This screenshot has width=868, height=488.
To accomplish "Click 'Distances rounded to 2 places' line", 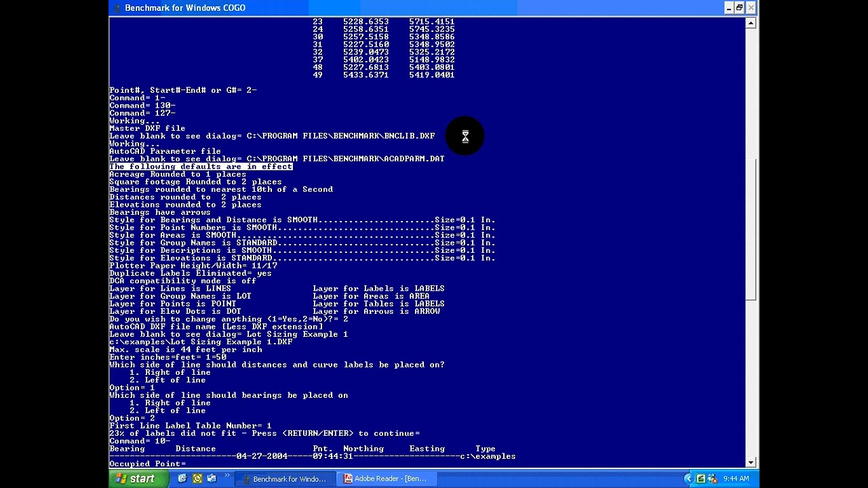I will click(185, 197).
